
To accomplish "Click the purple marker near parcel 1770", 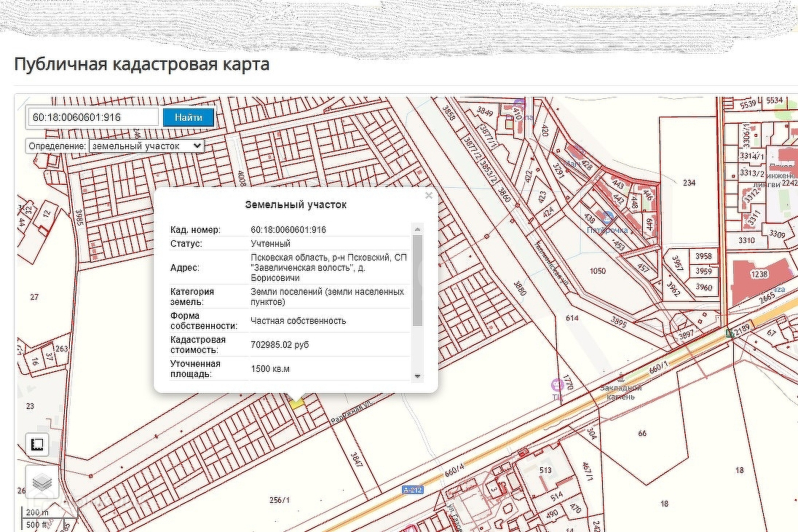I will 557,384.
